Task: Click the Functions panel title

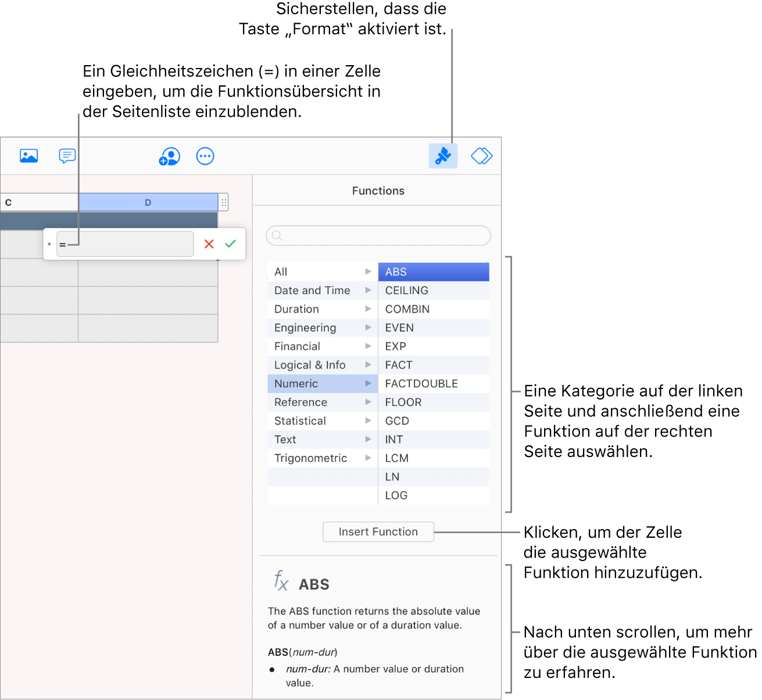Action: (x=378, y=191)
